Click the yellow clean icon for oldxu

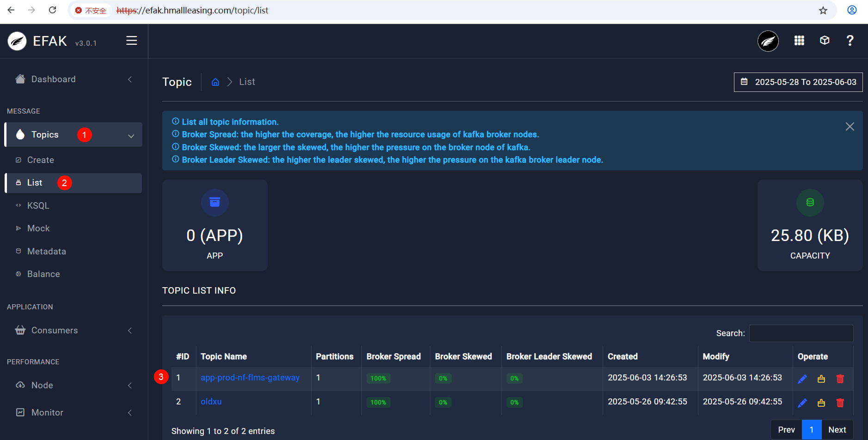[821, 403]
